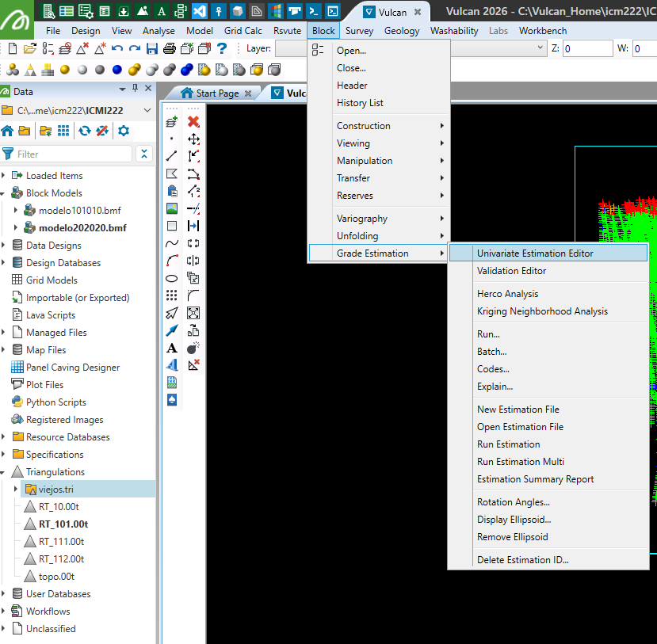Open the Geology menu

tap(401, 31)
